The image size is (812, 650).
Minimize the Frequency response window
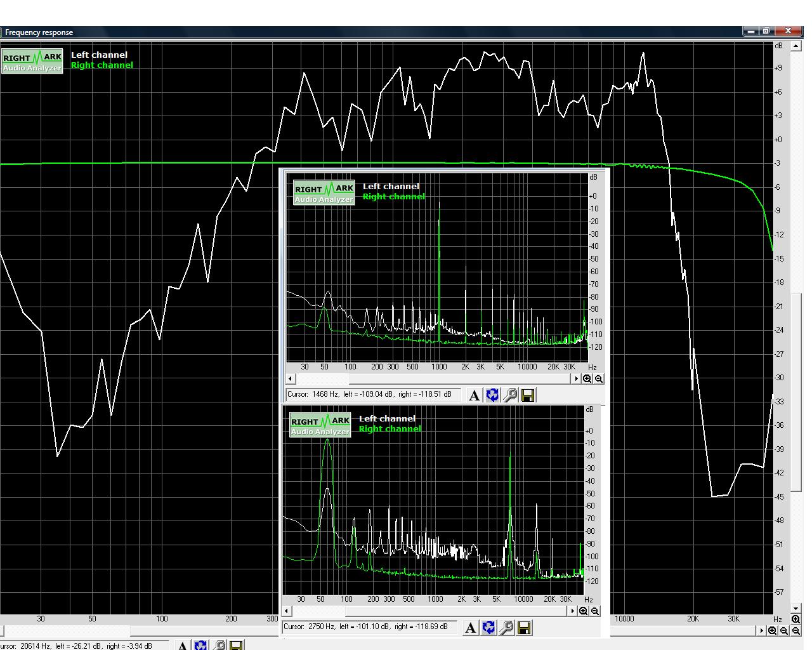[751, 31]
